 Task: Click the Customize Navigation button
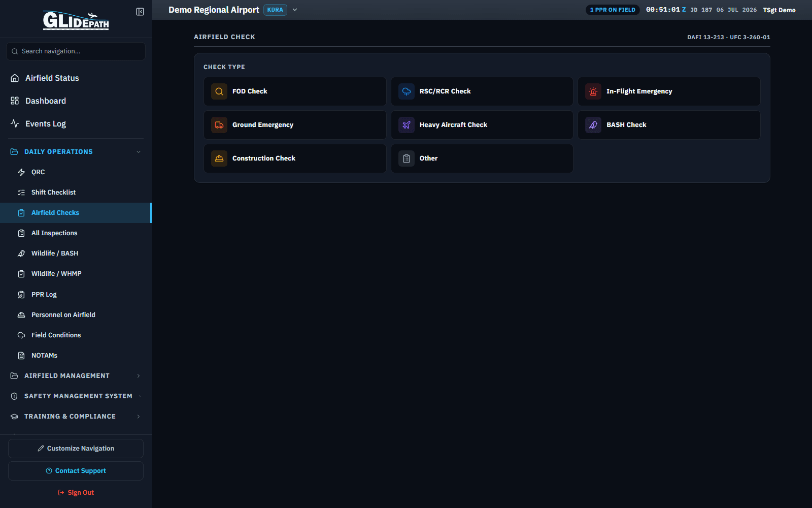(76, 449)
